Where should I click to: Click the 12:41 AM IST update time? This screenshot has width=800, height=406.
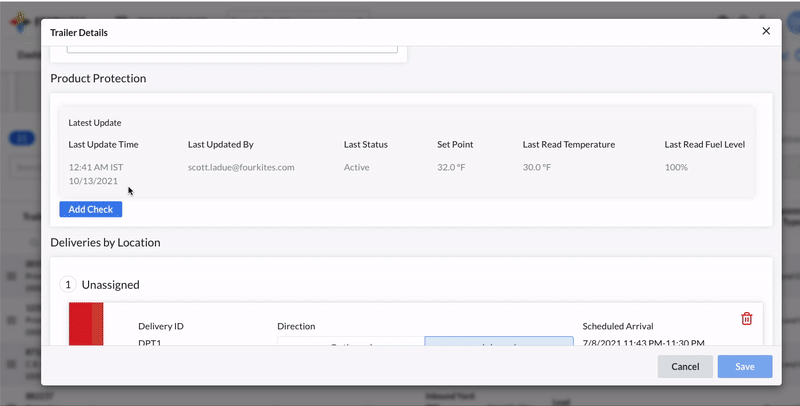point(96,167)
